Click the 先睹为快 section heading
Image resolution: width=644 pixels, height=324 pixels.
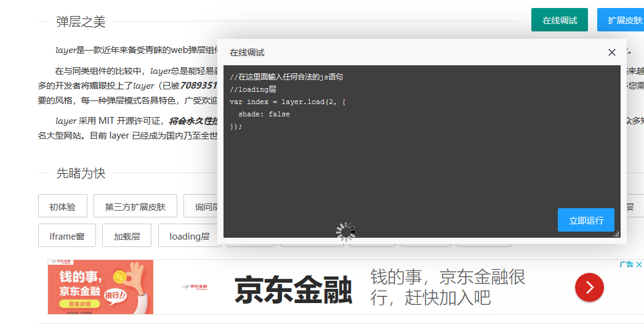pyautogui.click(x=81, y=173)
